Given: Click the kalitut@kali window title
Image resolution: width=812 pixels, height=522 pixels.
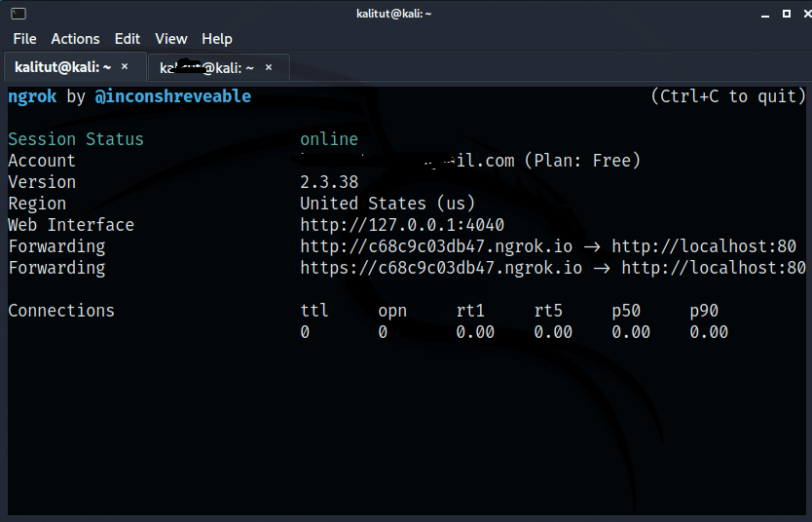Looking at the screenshot, I should [x=393, y=14].
